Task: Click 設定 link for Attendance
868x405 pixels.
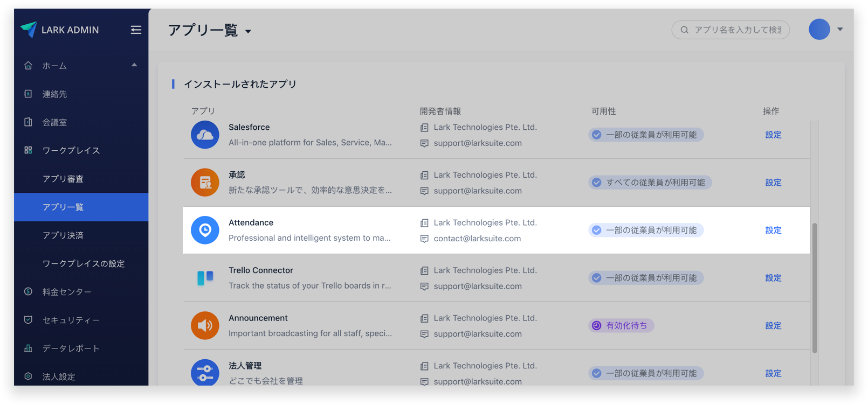Action: [x=773, y=230]
